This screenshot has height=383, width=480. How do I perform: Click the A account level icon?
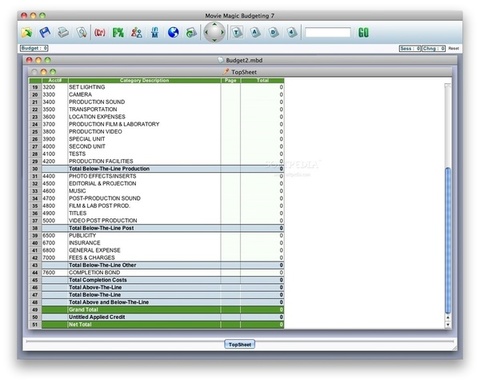[255, 32]
